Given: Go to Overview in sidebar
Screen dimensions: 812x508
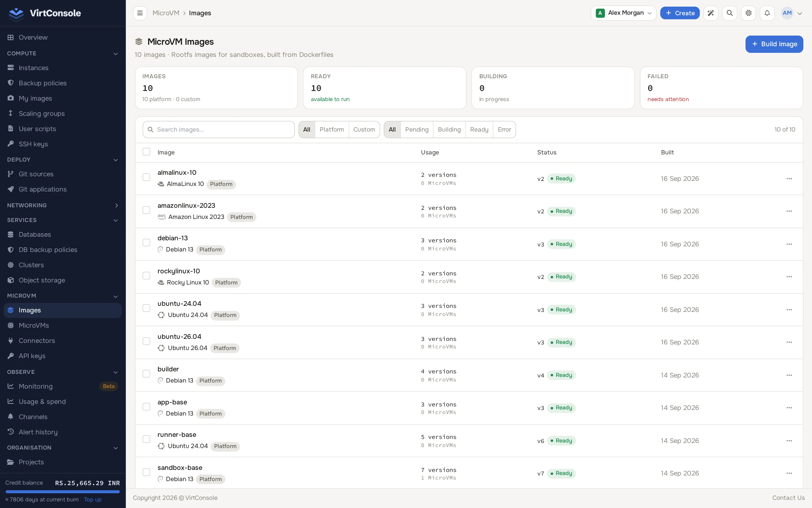Looking at the screenshot, I should pos(63,37).
